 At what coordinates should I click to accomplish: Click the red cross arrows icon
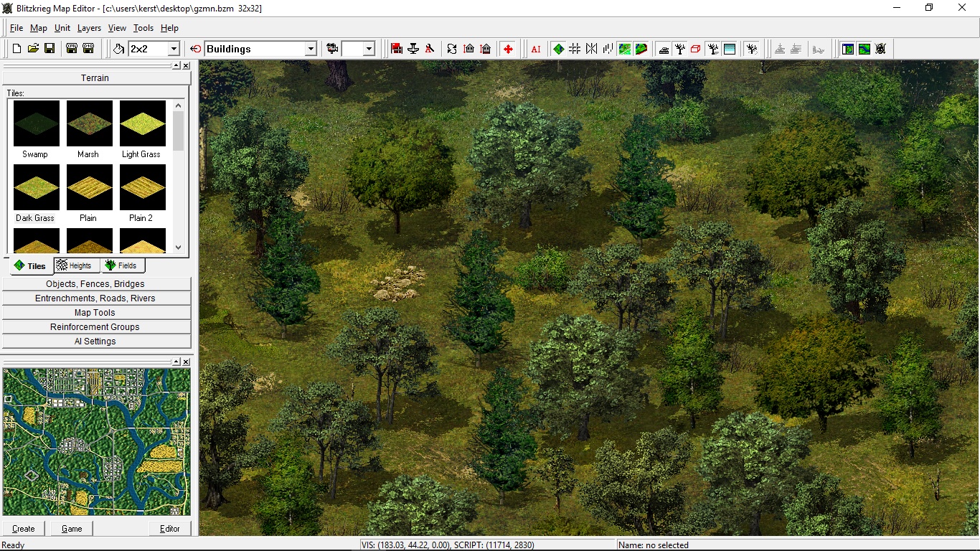tap(508, 49)
